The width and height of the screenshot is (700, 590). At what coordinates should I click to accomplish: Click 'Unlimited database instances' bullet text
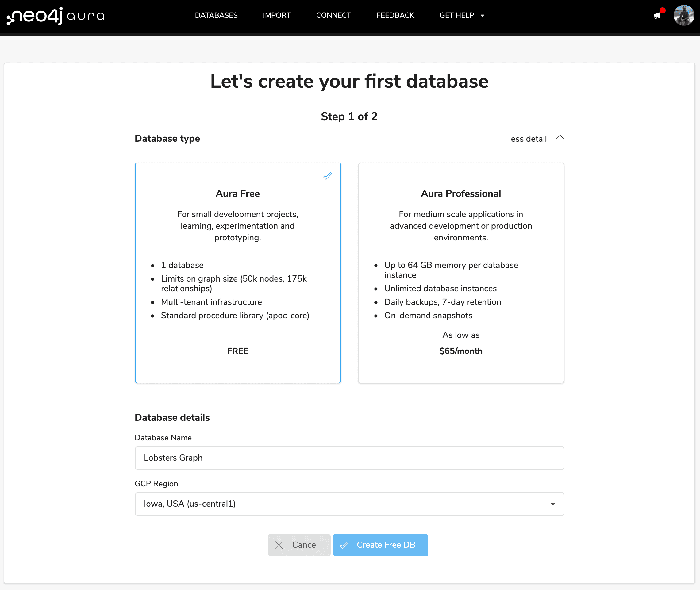coord(440,289)
